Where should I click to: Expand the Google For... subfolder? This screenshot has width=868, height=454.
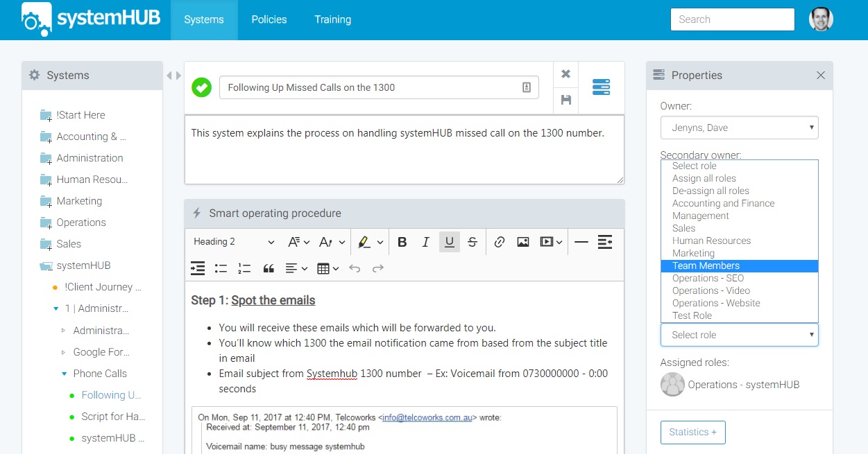[64, 352]
